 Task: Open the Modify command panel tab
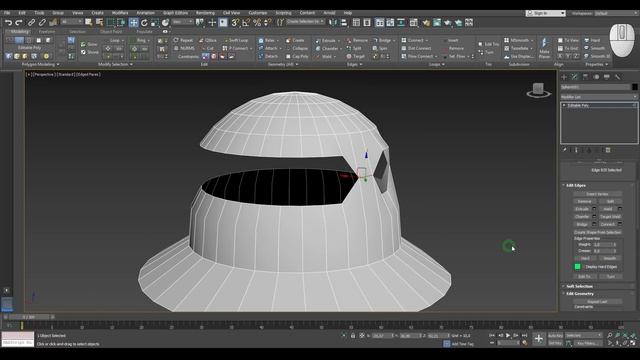tap(575, 77)
